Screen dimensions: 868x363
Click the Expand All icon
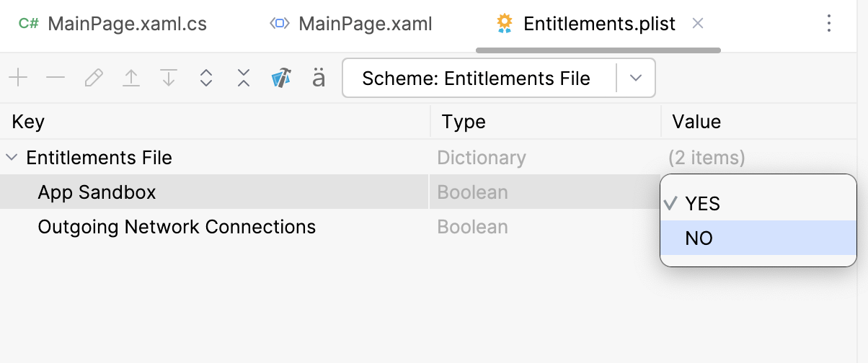tap(206, 78)
